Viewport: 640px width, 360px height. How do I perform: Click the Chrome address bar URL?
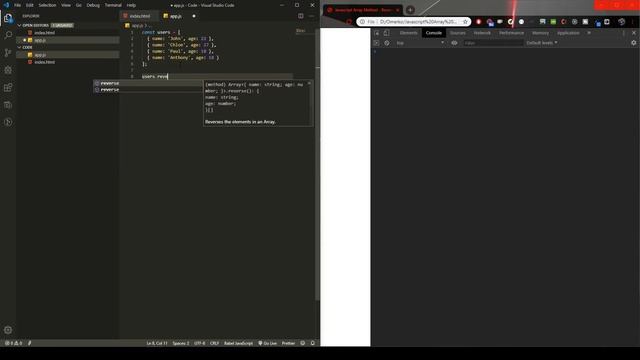pyautogui.click(x=418, y=22)
